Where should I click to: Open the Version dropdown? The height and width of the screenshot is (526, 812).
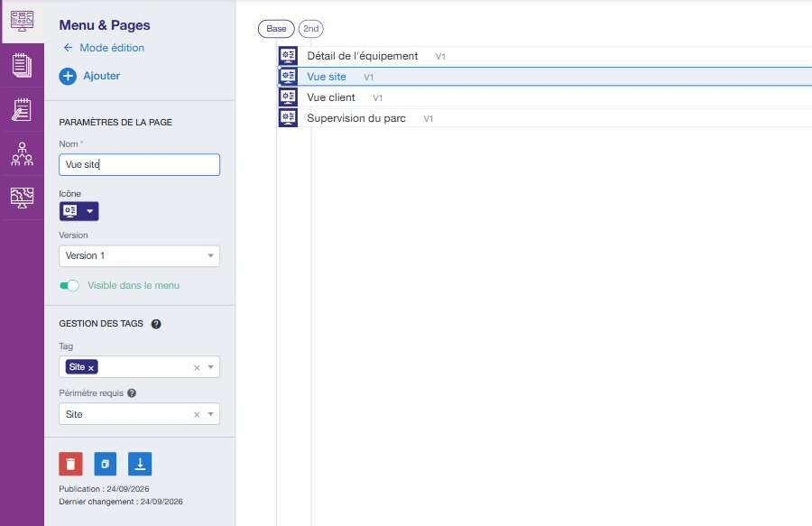coord(139,256)
